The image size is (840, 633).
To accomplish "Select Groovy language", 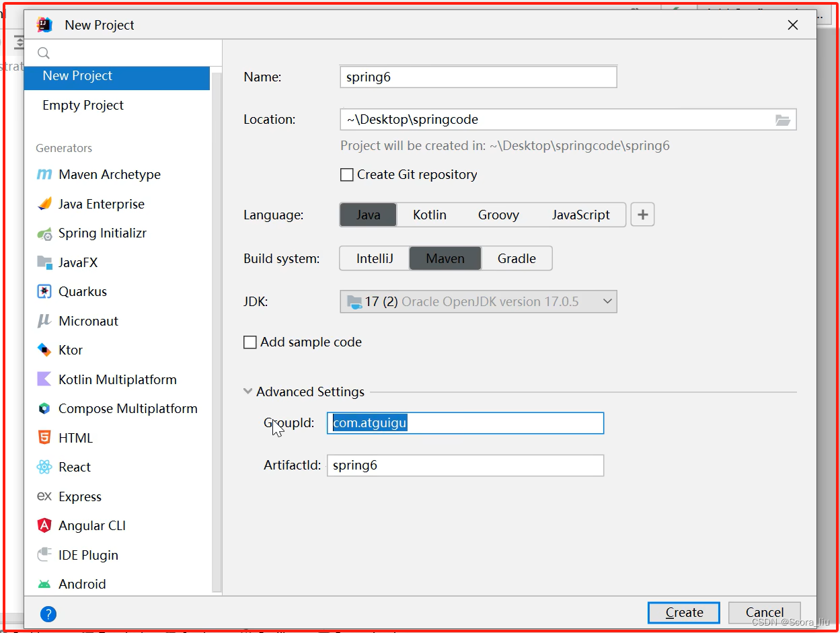I will pos(498,215).
